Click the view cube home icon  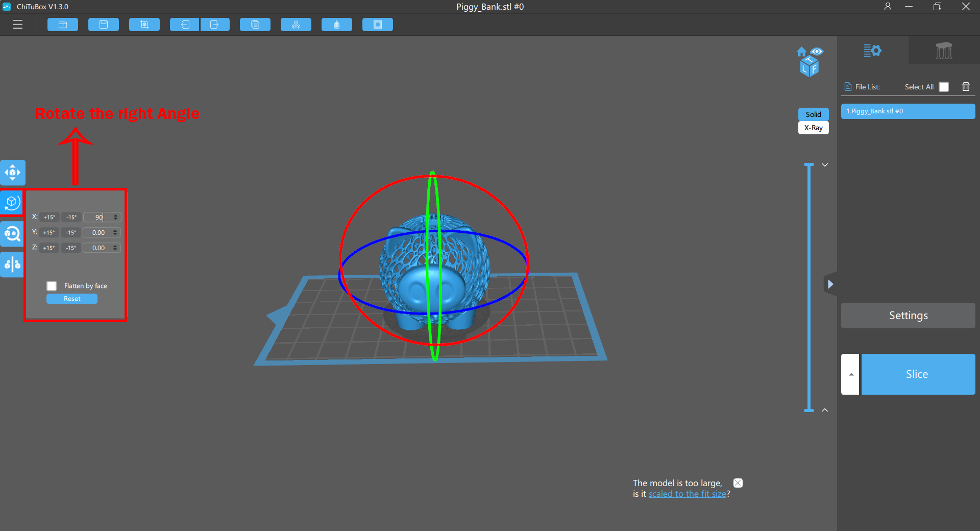point(801,52)
